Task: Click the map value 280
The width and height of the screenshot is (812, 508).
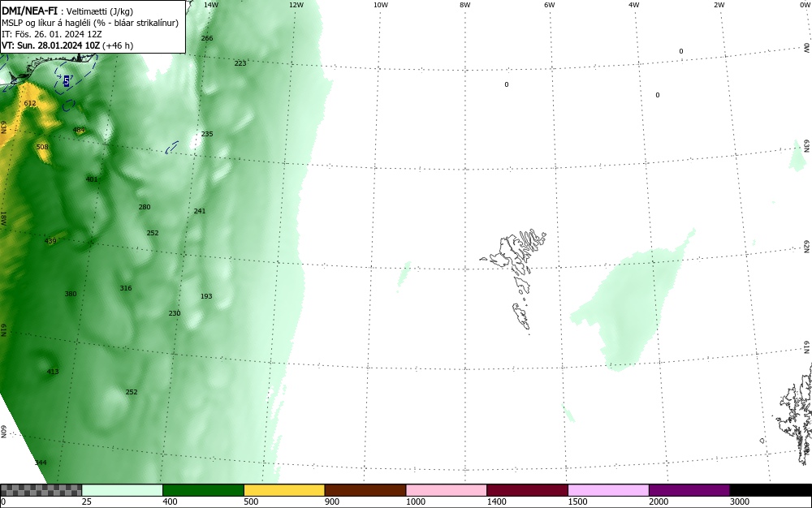Action: pos(145,207)
